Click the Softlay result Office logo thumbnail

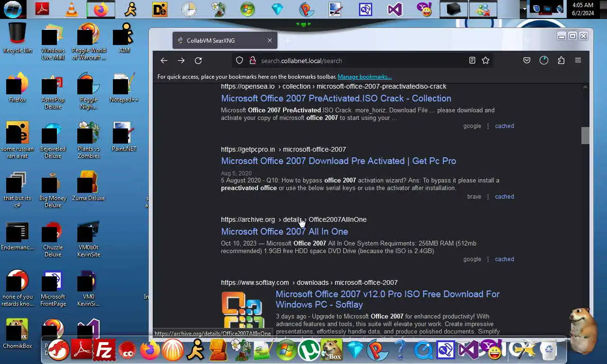[x=243, y=310]
